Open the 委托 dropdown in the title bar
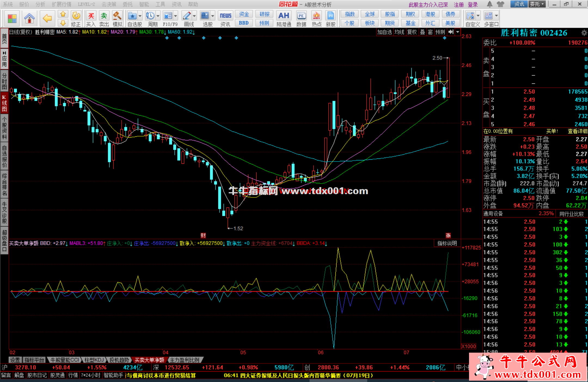This screenshot has width=588, height=382. (537, 4)
